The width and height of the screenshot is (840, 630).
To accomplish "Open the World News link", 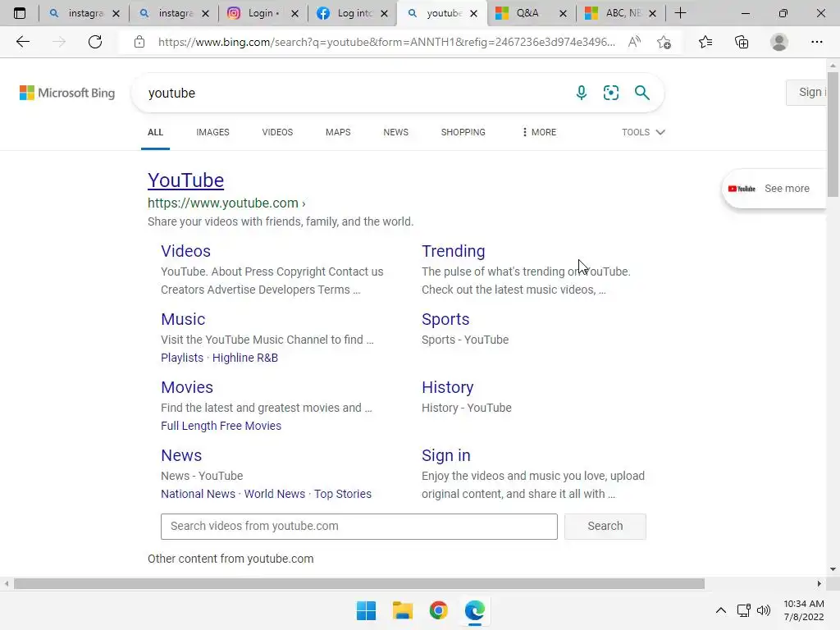I will 275,494.
